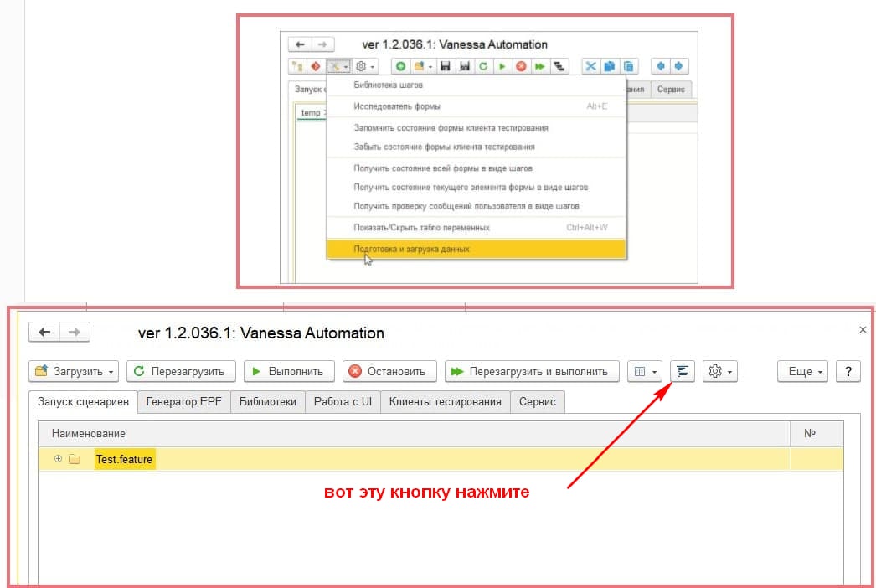876x588 pixels.
Task: Select the temp tab in the upper window
Action: pos(311,112)
